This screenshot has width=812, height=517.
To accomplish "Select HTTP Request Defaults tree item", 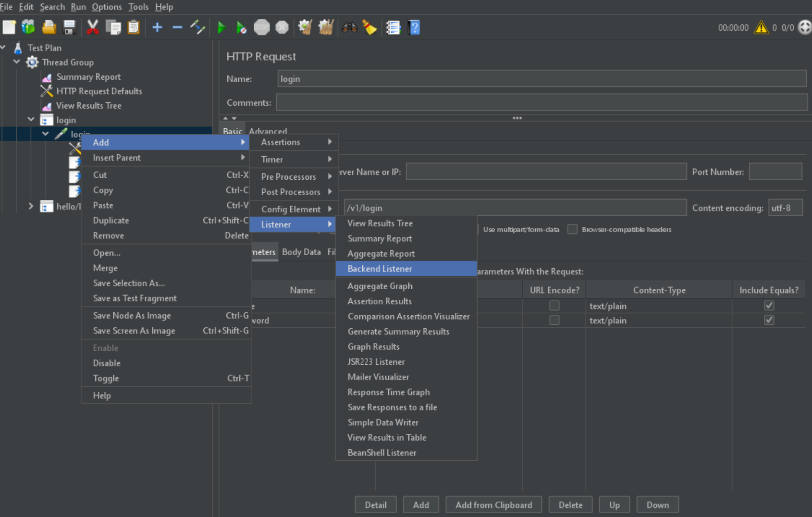I will point(99,91).
